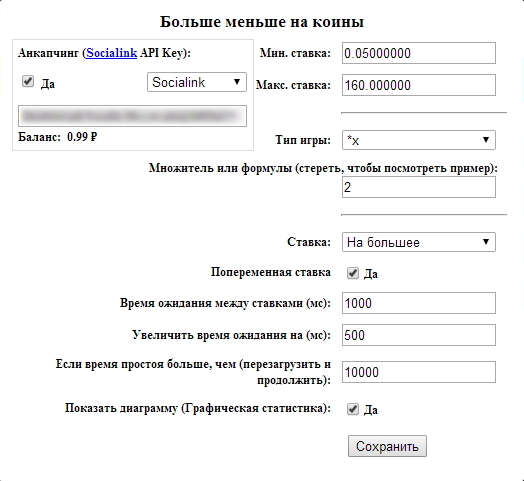Screen dimensions: 524x481
Task: Disable Показать диаграмму checkbox
Action: point(353,409)
